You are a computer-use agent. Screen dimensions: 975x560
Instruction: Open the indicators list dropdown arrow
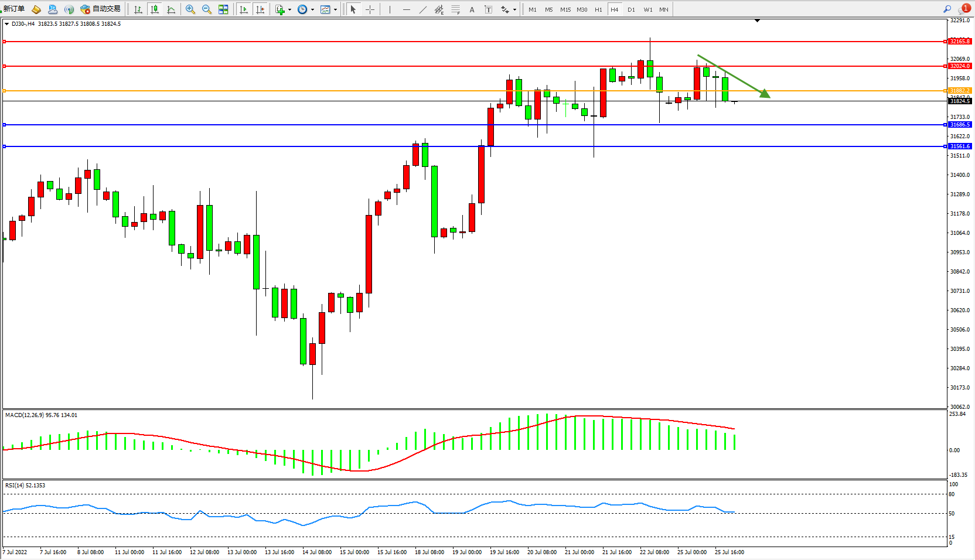[289, 9]
